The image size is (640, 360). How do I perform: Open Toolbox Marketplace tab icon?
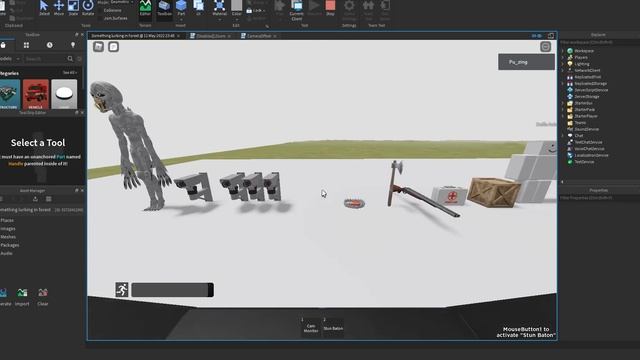point(3,45)
